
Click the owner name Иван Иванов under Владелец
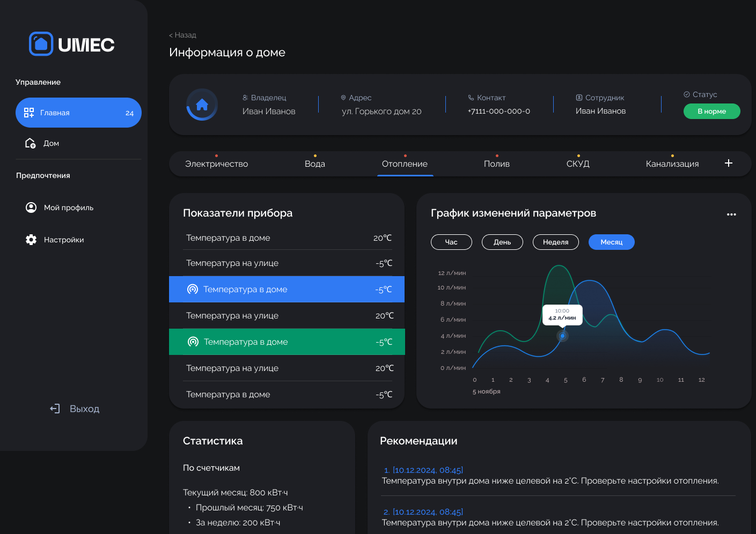269,111
